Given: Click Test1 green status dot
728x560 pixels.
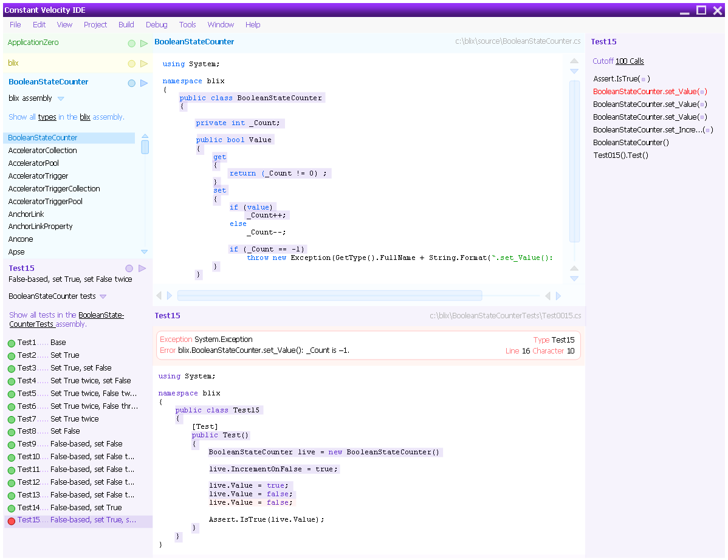Looking at the screenshot, I should [12, 343].
